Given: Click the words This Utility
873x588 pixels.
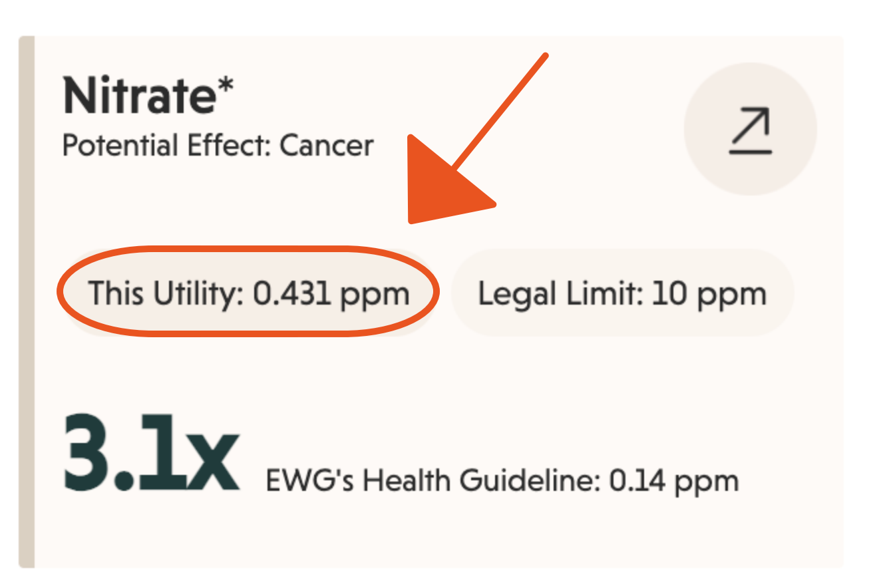Looking at the screenshot, I should pyautogui.click(x=165, y=293).
